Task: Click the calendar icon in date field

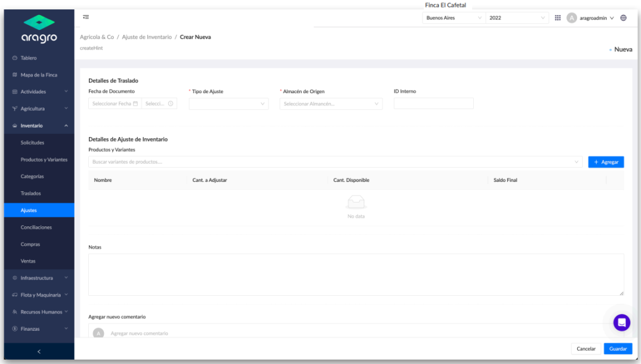Action: click(x=135, y=104)
